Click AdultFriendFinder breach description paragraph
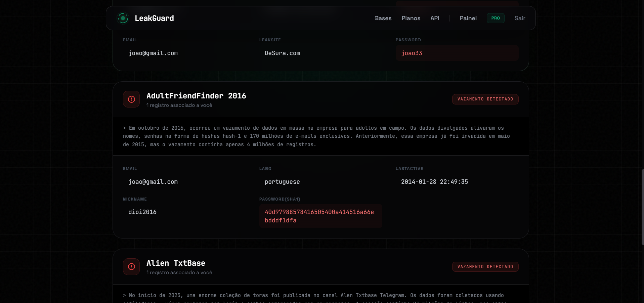The image size is (644, 303). coord(316,136)
